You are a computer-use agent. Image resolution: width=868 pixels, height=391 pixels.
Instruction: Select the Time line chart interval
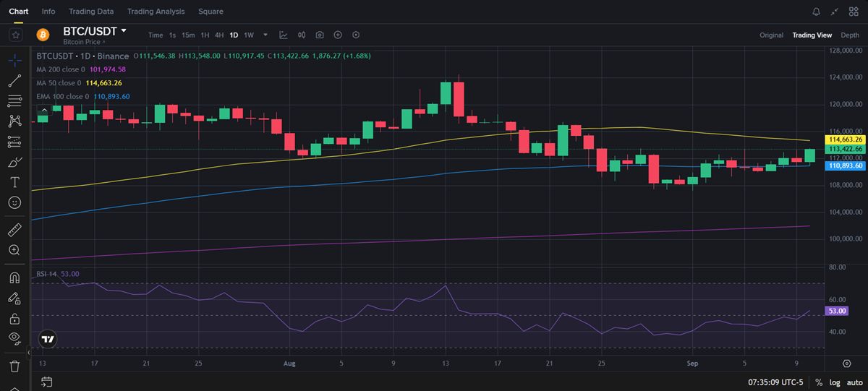pyautogui.click(x=156, y=35)
